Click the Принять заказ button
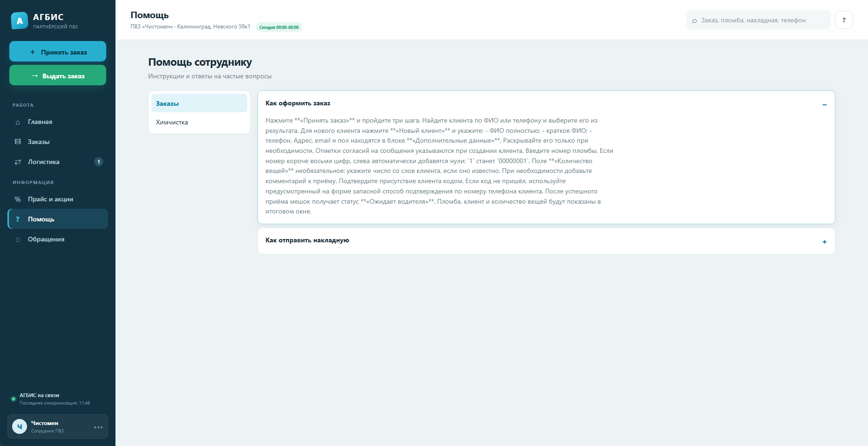The width and height of the screenshot is (868, 446). 58,51
